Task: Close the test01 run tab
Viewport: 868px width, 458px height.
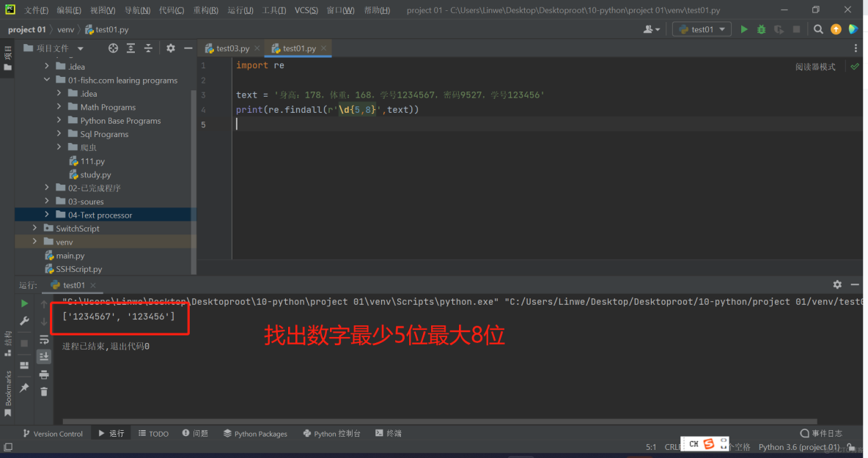Action: point(93,285)
